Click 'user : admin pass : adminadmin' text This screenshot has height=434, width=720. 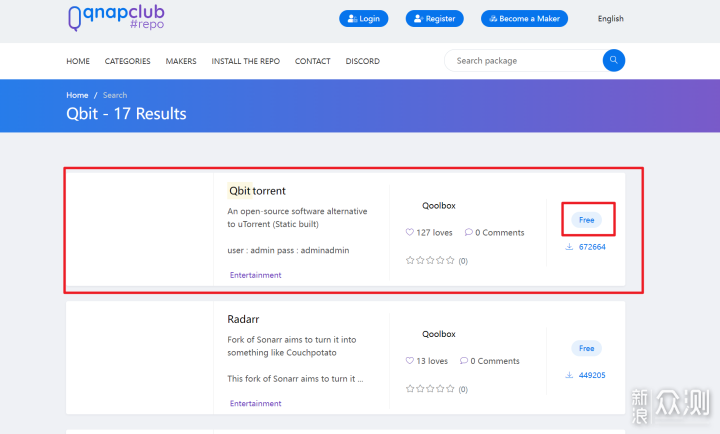pos(288,250)
